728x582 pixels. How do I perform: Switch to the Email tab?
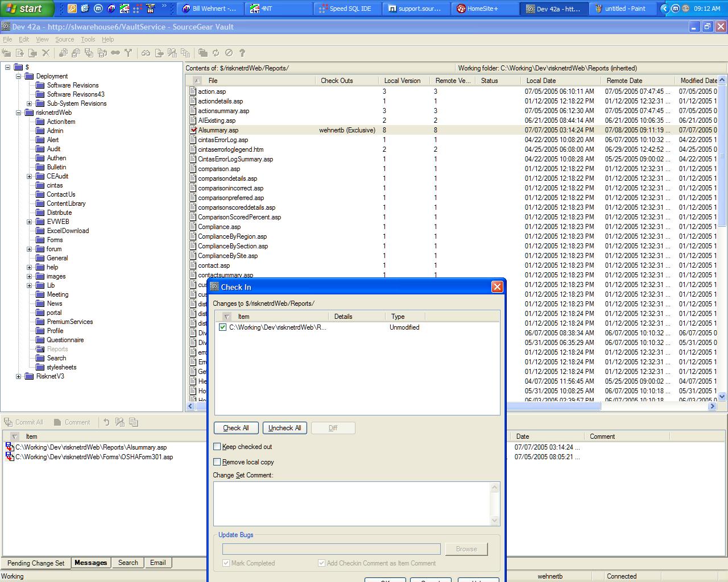click(158, 563)
